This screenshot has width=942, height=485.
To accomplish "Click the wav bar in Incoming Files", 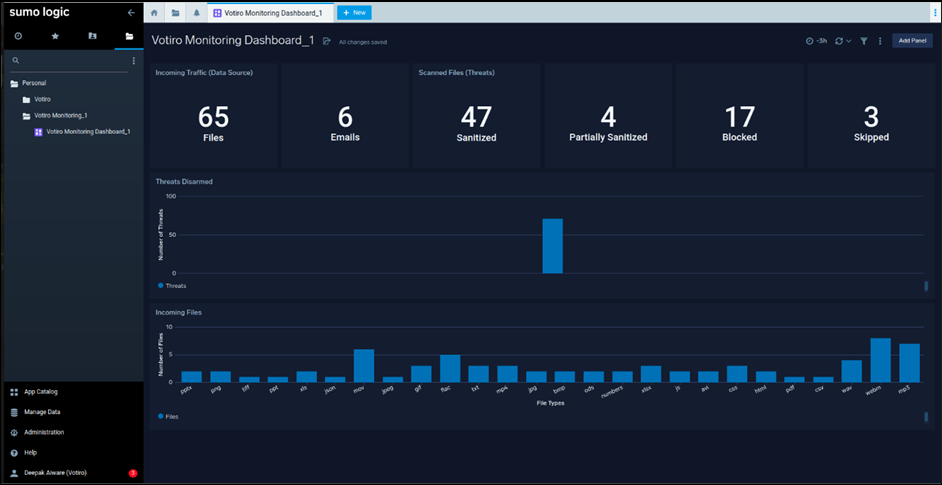I will (852, 371).
